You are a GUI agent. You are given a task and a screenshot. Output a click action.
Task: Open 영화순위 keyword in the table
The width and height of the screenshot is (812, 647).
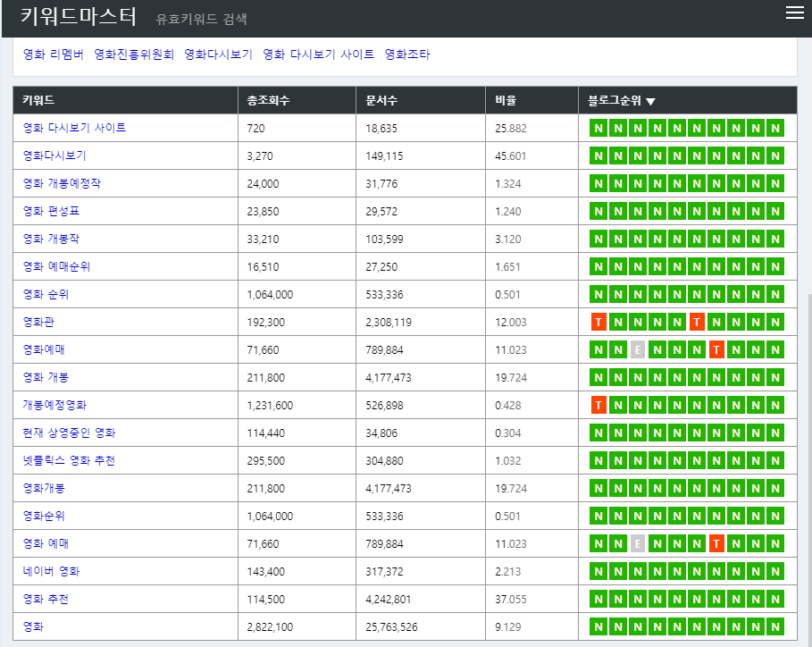44,516
